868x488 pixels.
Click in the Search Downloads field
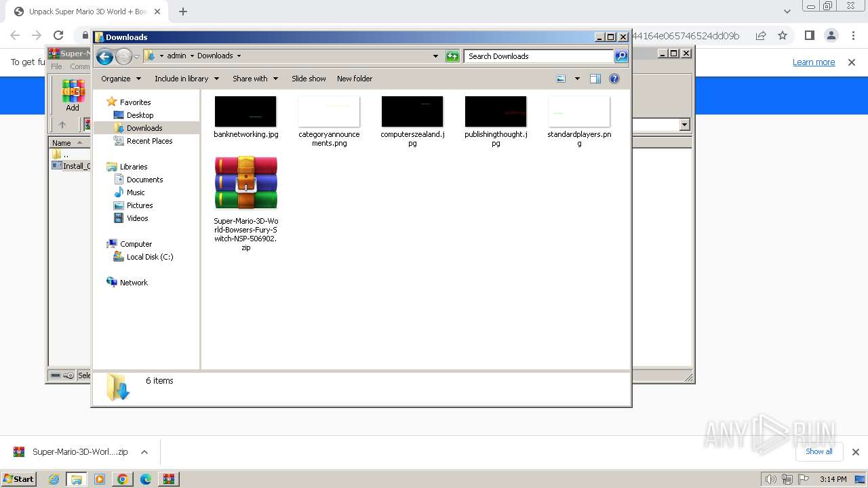tap(538, 56)
